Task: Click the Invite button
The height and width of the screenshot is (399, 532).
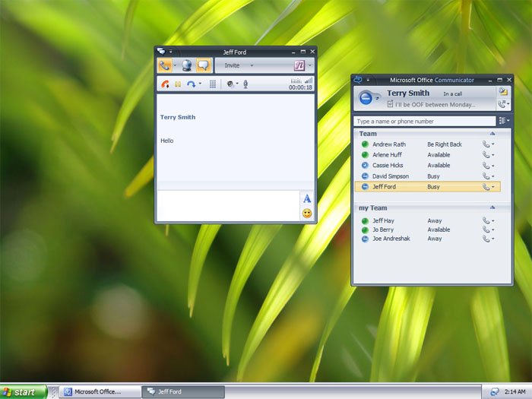Action: (x=232, y=65)
